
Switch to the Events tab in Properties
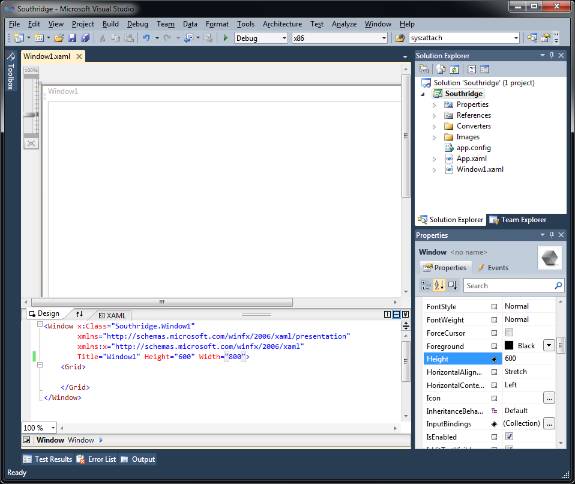[x=493, y=268]
